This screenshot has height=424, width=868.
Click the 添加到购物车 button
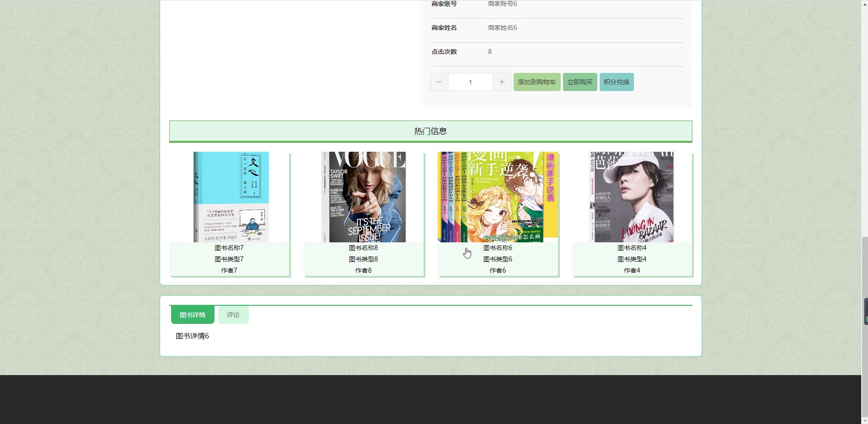click(x=537, y=82)
